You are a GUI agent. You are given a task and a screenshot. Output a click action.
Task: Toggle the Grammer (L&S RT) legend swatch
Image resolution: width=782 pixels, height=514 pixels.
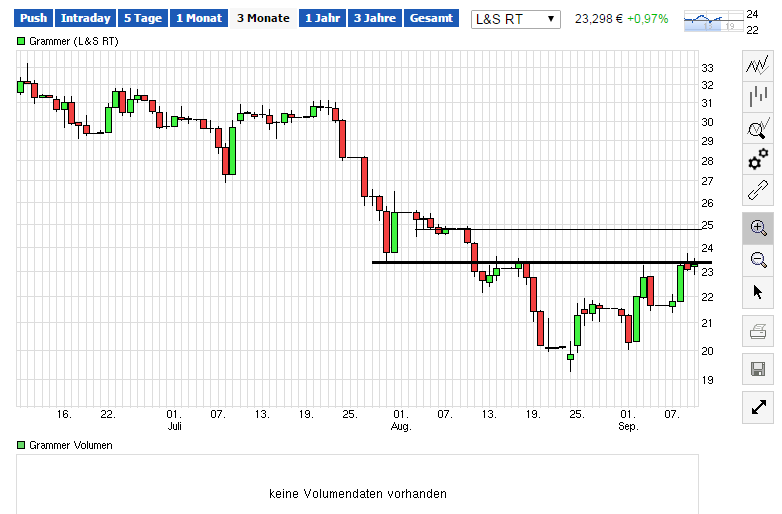21,41
